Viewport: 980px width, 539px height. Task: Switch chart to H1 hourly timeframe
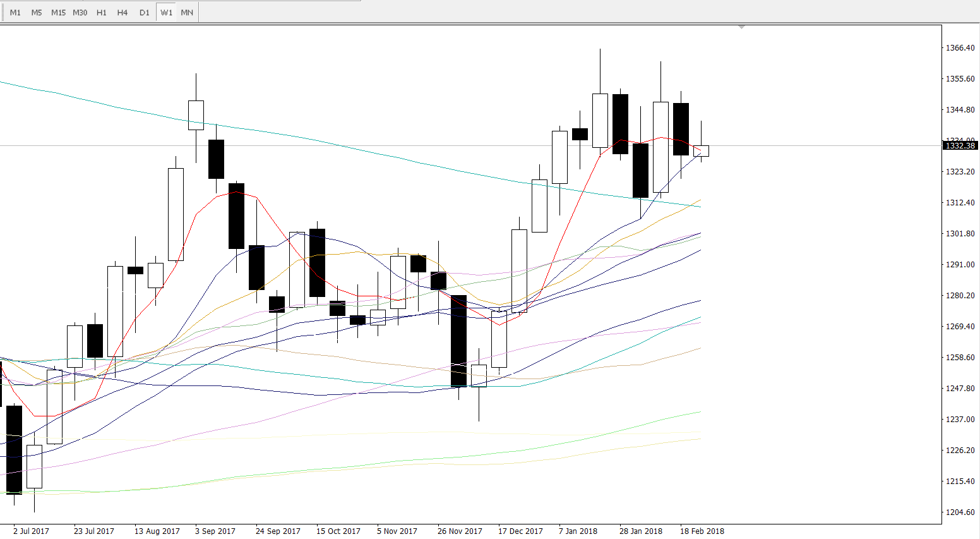point(102,13)
